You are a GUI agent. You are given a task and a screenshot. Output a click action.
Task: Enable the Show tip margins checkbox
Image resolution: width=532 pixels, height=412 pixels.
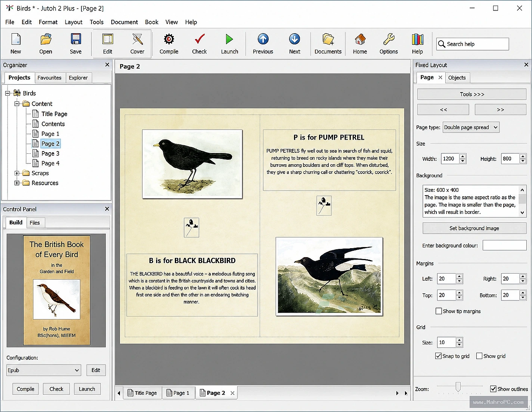(439, 311)
